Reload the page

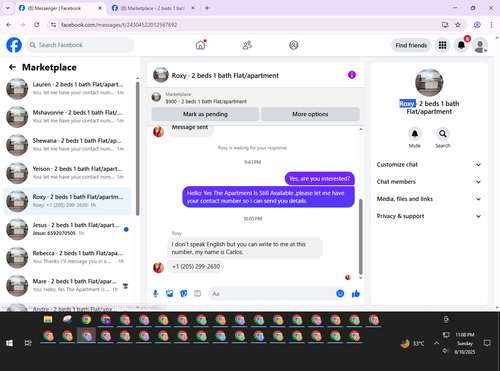[37, 25]
